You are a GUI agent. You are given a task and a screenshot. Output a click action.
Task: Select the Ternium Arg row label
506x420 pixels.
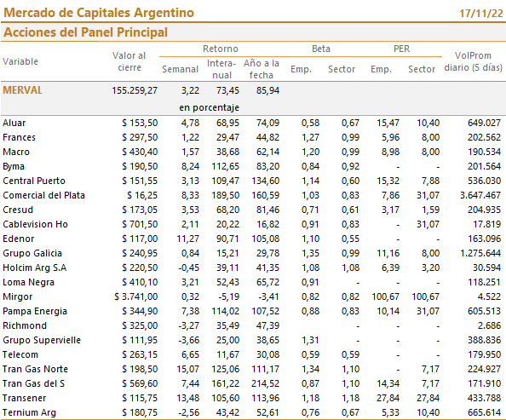(x=29, y=412)
